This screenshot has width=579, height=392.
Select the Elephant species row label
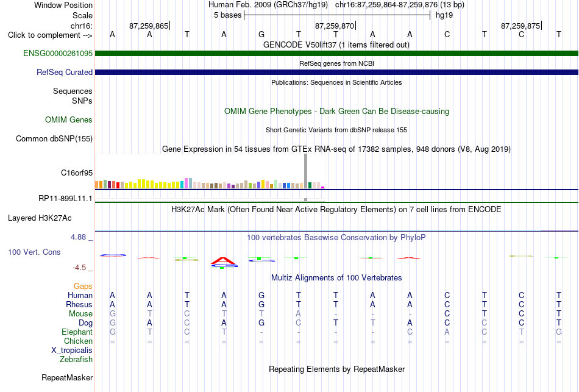point(77,332)
